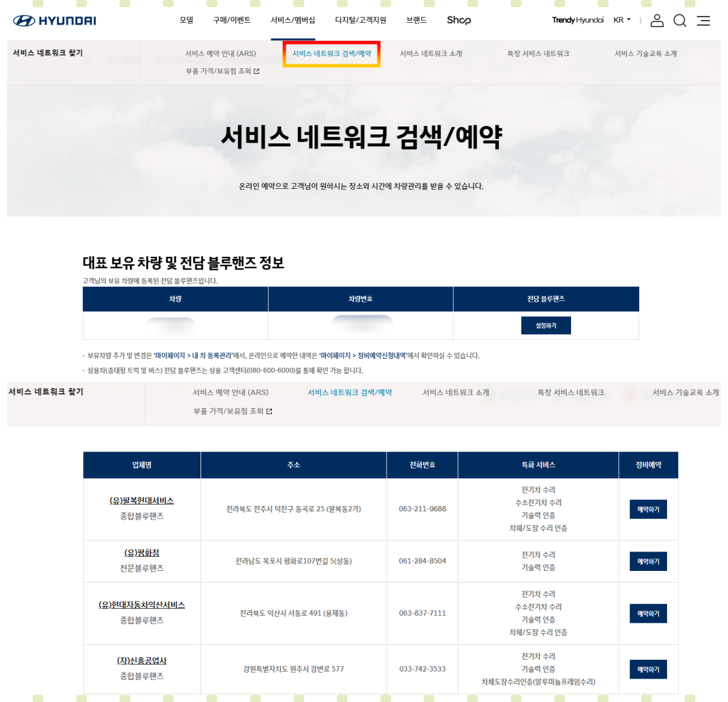
Task: Click 예약하기 for (자)신흥공업사
Action: tap(648, 670)
